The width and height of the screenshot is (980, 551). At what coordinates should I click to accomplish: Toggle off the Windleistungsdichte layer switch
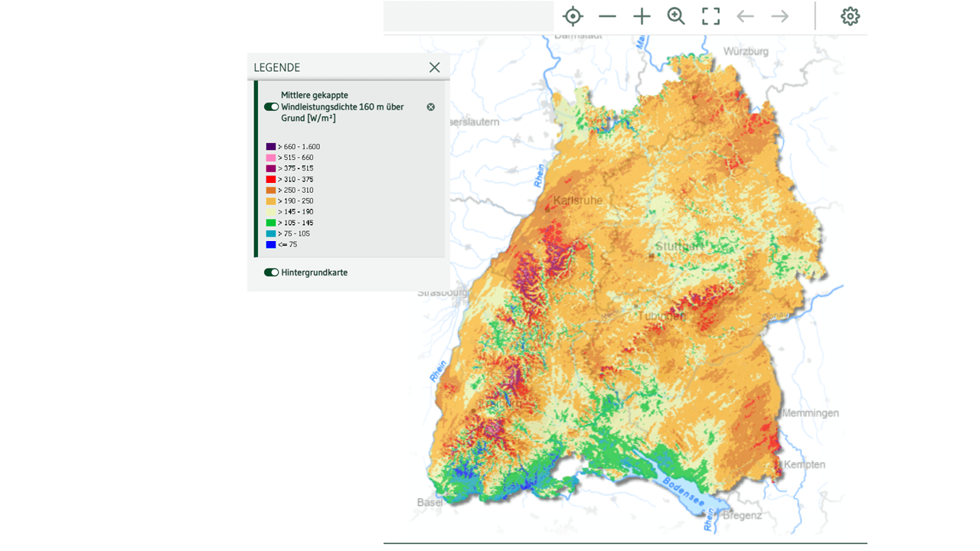[x=271, y=107]
